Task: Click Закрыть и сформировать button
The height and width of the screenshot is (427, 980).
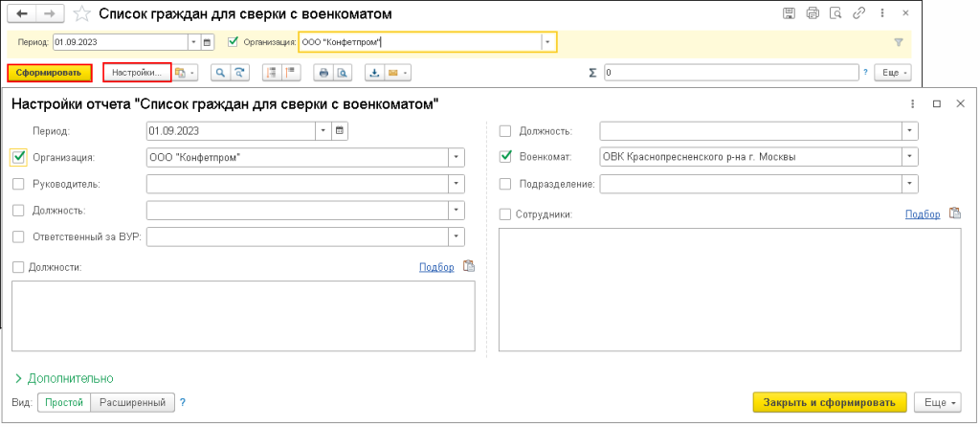Action: (x=830, y=403)
